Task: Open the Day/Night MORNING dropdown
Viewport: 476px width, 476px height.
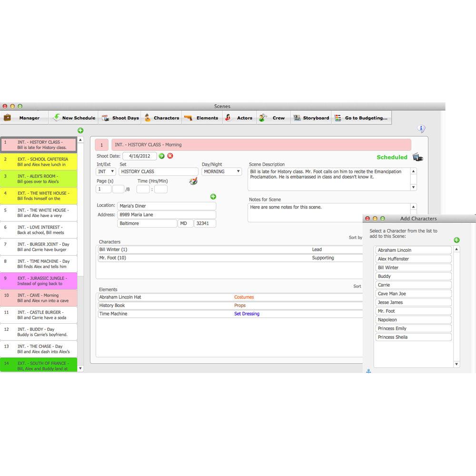Action: tap(221, 171)
